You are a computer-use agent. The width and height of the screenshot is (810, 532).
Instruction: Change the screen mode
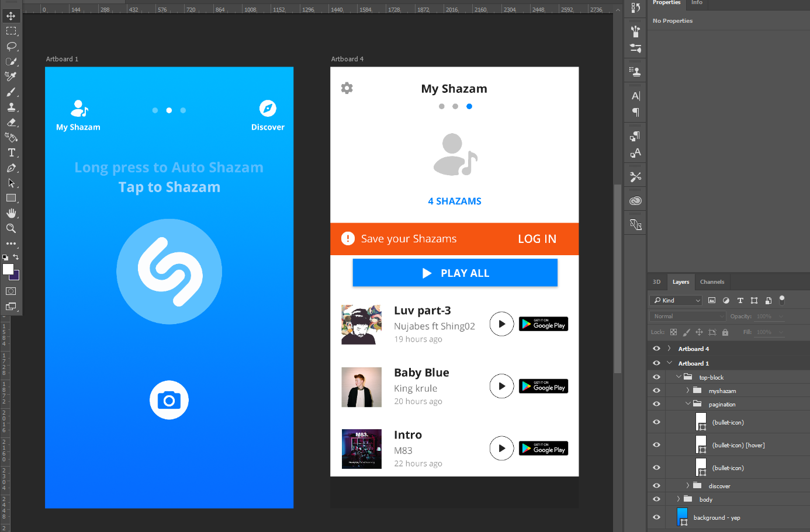point(11,306)
